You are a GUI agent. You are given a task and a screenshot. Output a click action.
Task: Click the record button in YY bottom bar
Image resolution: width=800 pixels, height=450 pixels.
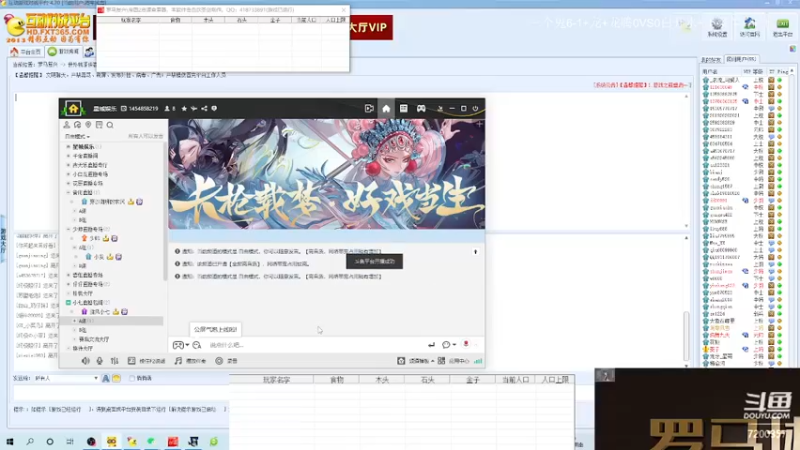226,361
